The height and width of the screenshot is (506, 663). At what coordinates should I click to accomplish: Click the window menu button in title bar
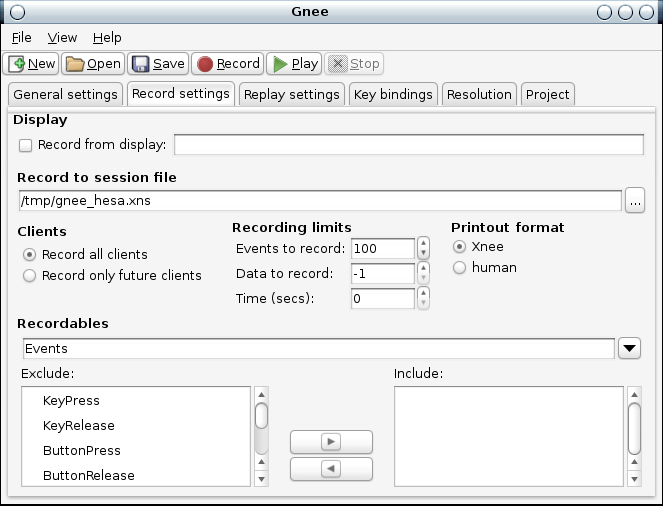pyautogui.click(x=17, y=12)
